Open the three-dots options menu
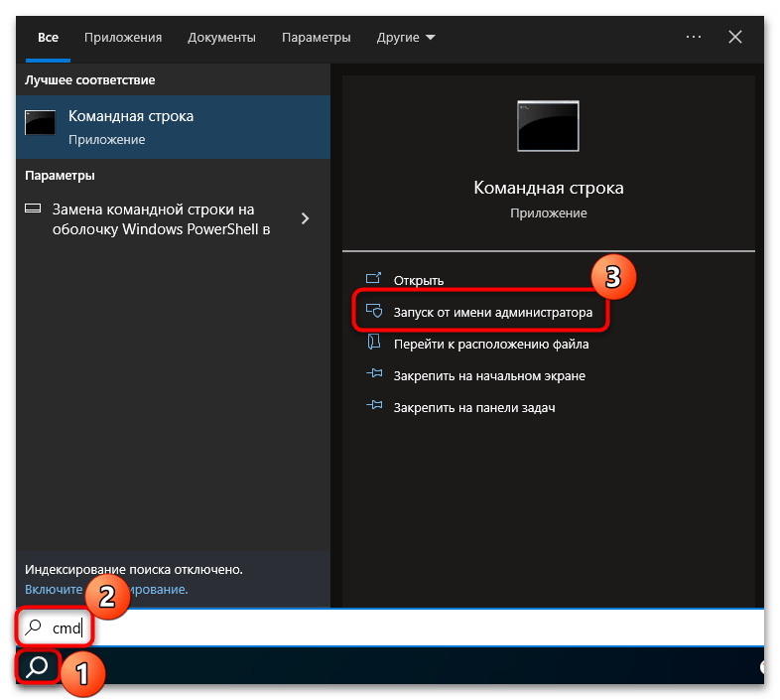 [693, 37]
